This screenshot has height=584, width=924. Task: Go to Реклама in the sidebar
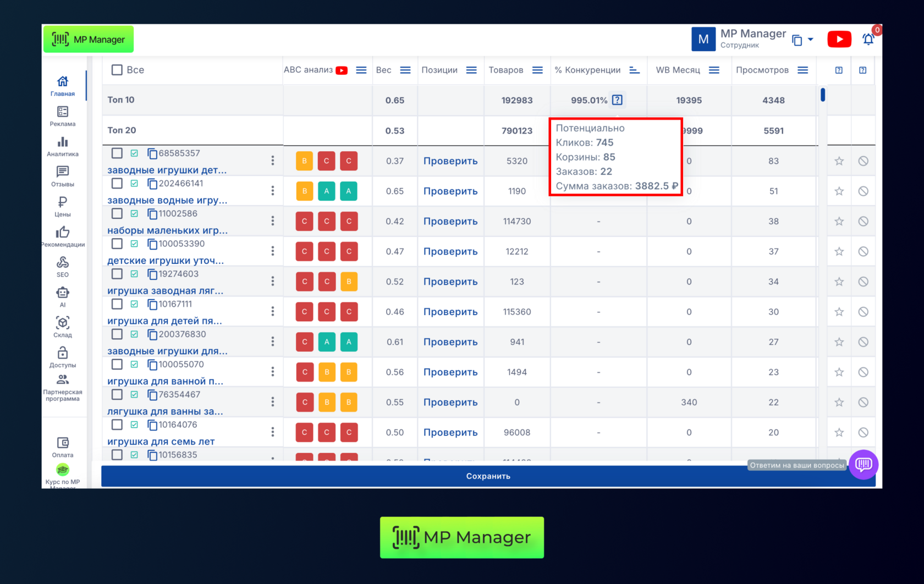[63, 115]
